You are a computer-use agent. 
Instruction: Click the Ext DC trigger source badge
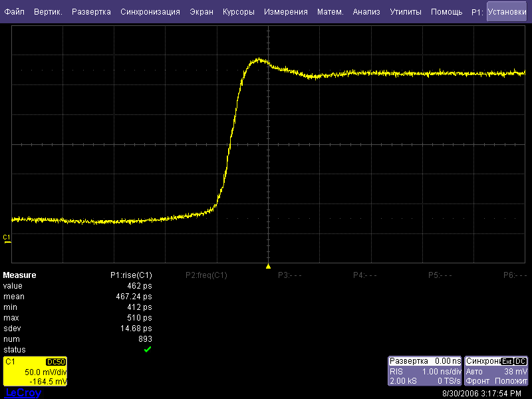click(x=514, y=361)
